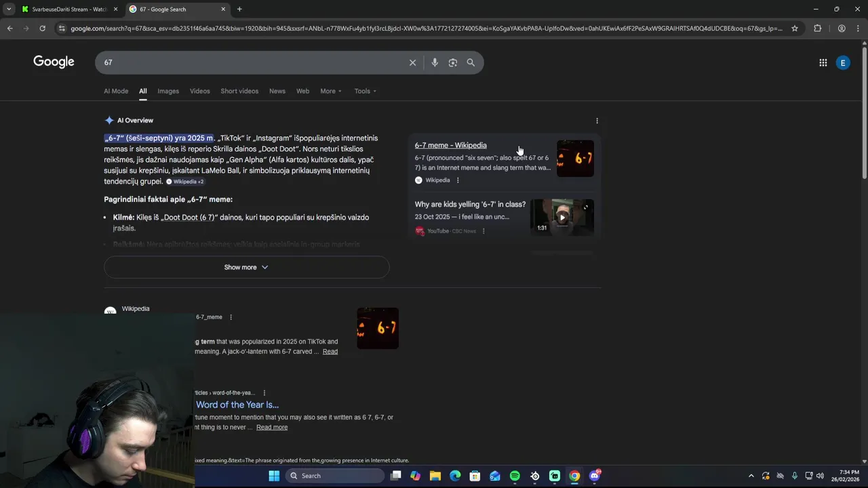Click the Windows taskbar Search box

point(334,476)
